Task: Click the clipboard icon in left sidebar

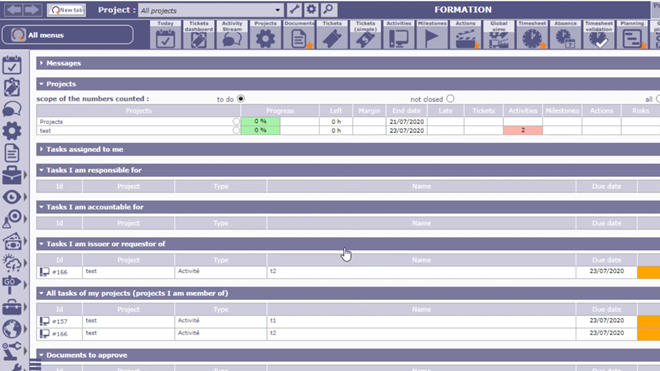Action: pos(12,87)
